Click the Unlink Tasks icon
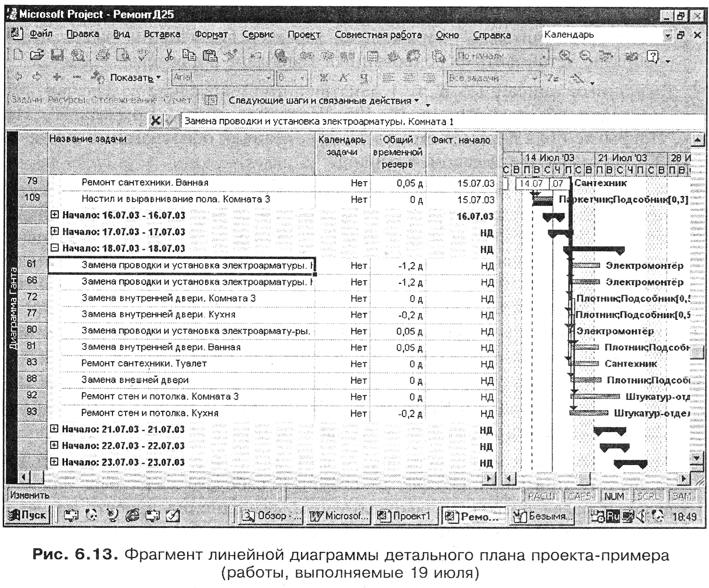The width and height of the screenshot is (709, 588). 327,56
